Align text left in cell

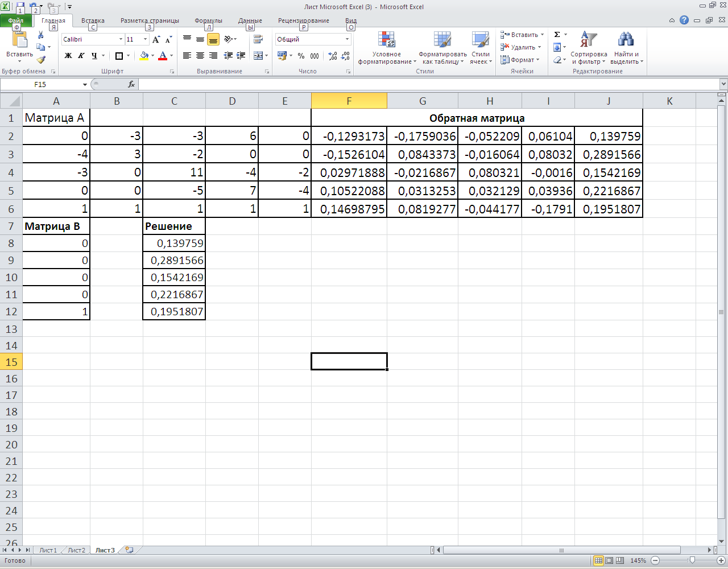pyautogui.click(x=187, y=56)
